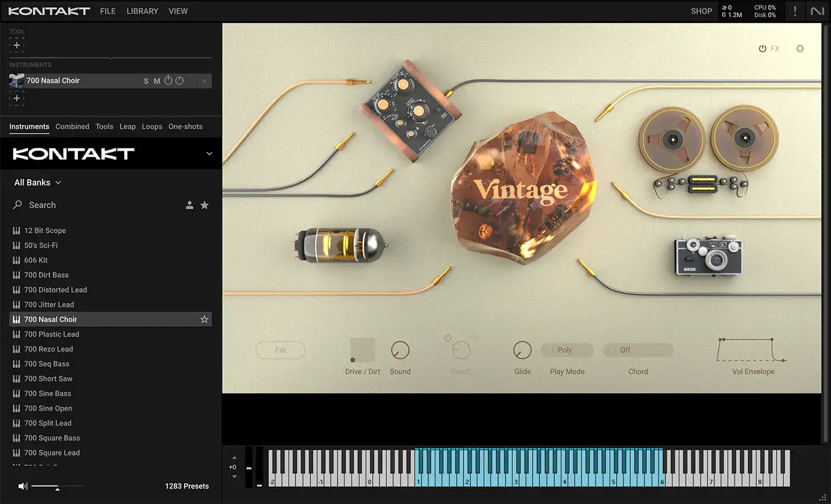The image size is (831, 504).
Task: Open the Chord Off selector
Action: (x=638, y=350)
